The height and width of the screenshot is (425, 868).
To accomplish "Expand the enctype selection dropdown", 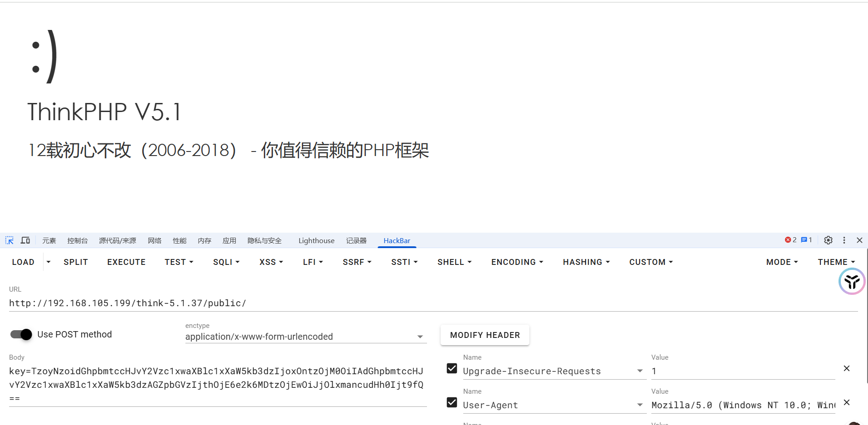I will 306,337.
